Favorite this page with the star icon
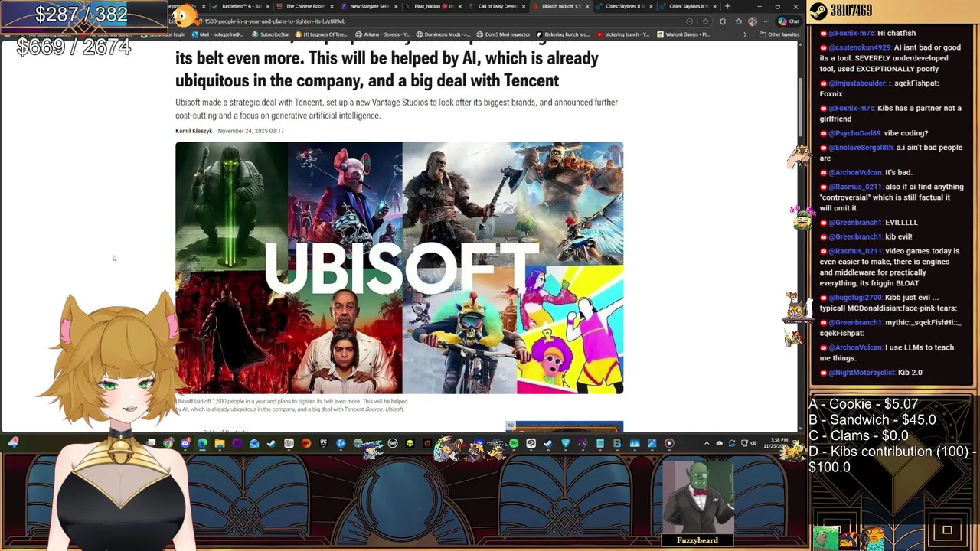The width and height of the screenshot is (980, 551). [705, 21]
